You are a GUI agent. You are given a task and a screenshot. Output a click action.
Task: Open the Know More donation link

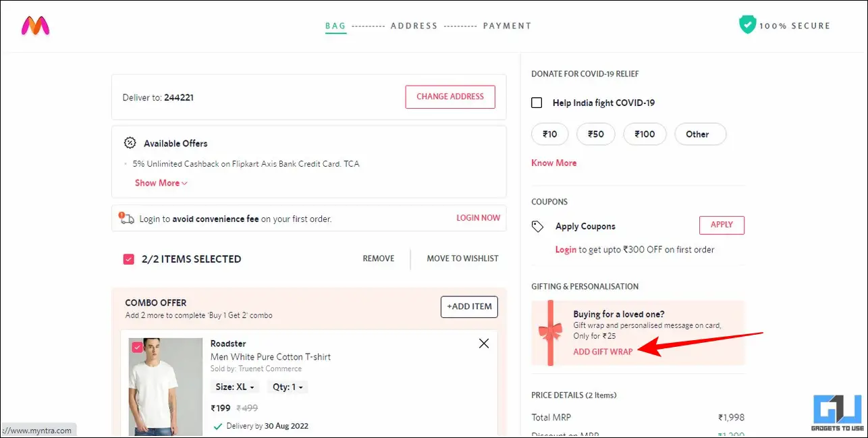tap(554, 163)
